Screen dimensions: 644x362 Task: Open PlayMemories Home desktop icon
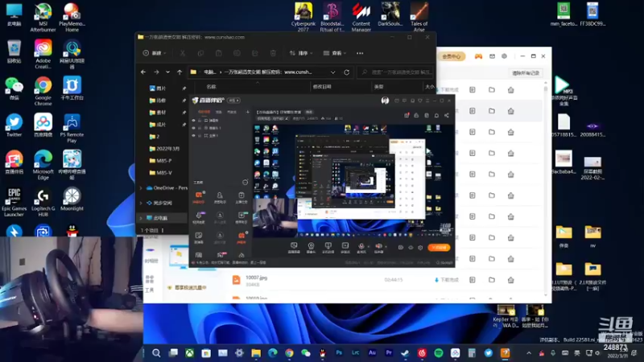pos(72,17)
